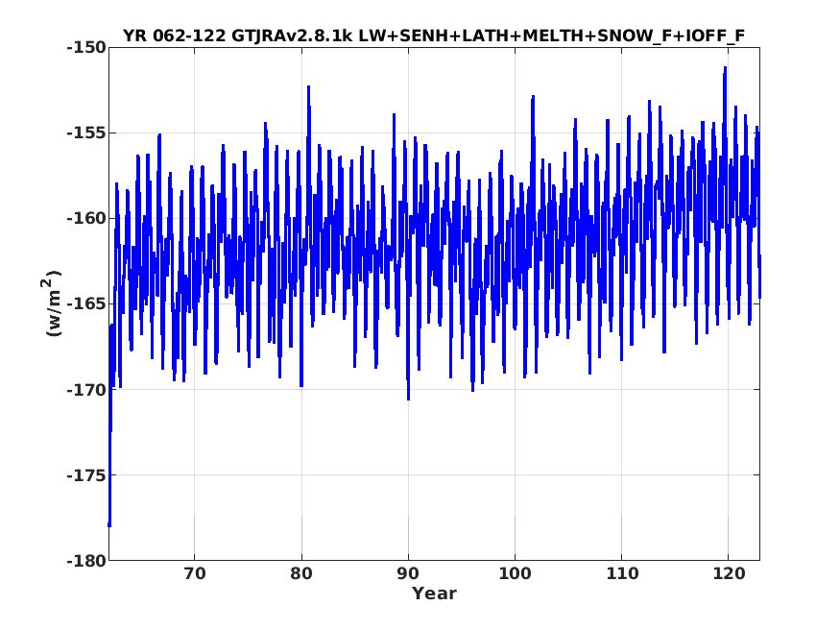840x630 pixels.
Task: Click the y-axis tick label '-155'
Action: pos(86,133)
